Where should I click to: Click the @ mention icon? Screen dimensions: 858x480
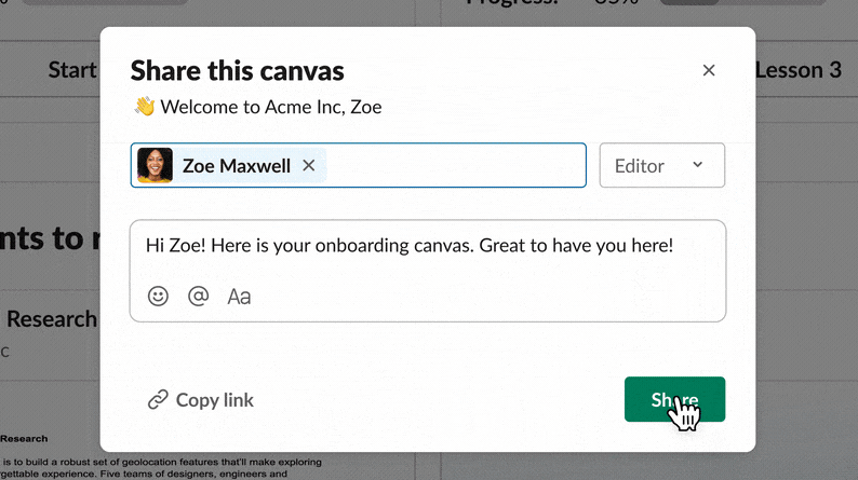(198, 296)
